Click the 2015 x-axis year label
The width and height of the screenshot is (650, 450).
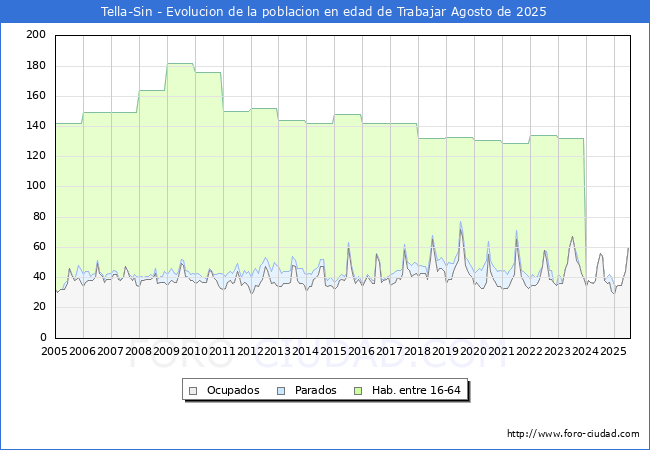tap(333, 351)
